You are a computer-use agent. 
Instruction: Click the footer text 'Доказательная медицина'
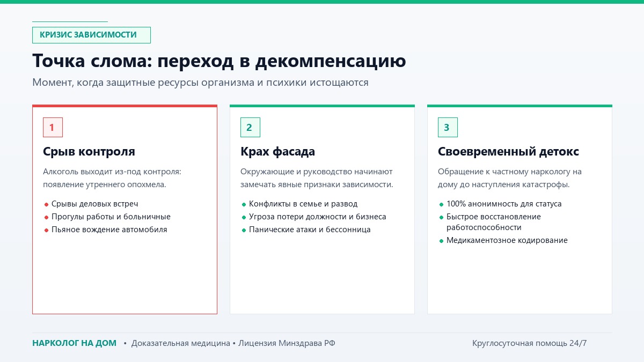(x=181, y=343)
